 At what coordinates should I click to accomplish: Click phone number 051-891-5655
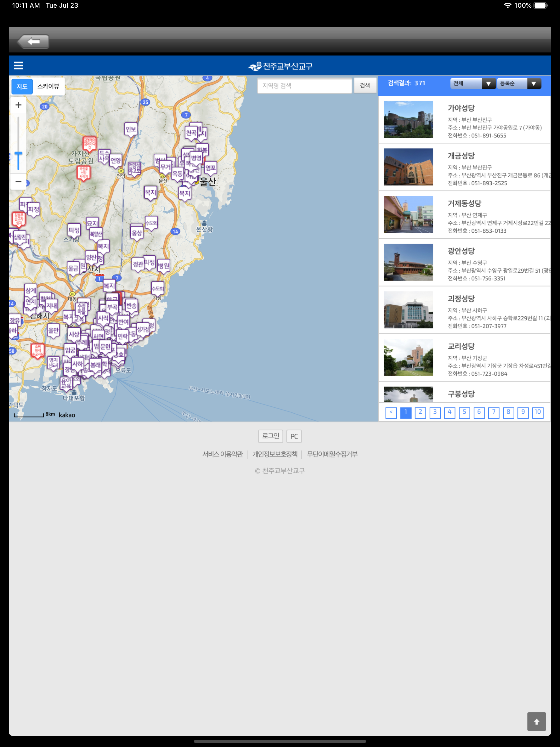tap(488, 135)
